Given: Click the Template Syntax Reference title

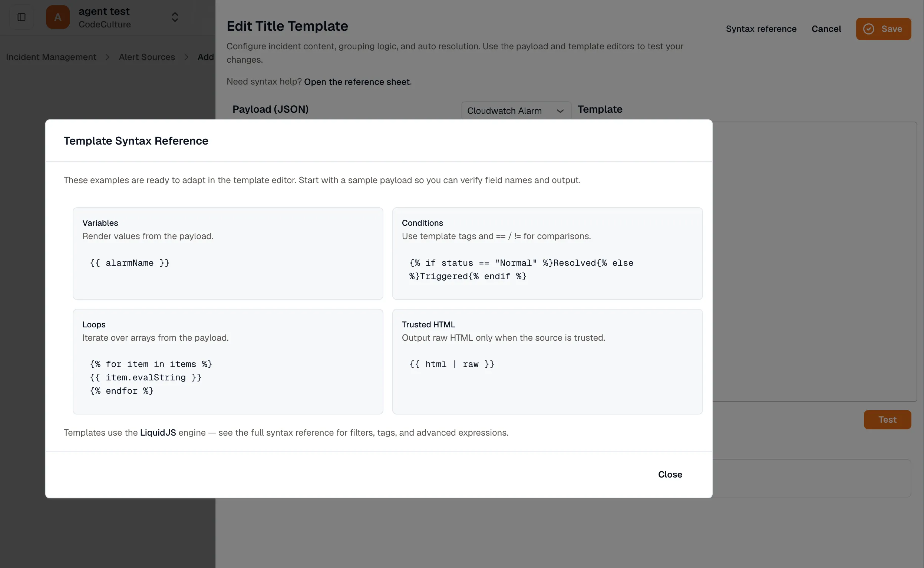Looking at the screenshot, I should click(x=136, y=141).
